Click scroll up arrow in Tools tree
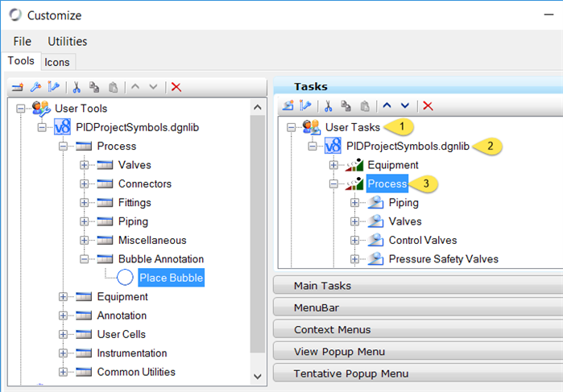Viewport: 563px width, 392px height. click(258, 107)
